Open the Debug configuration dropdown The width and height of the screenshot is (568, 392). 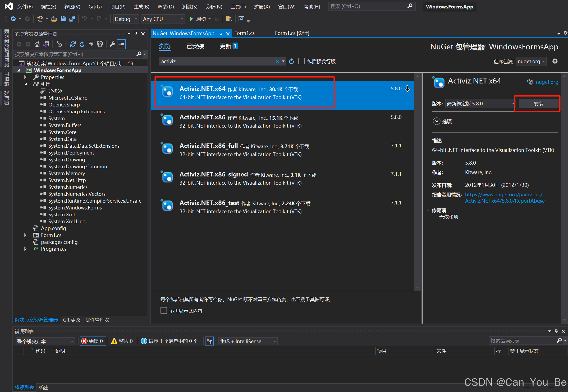(126, 19)
